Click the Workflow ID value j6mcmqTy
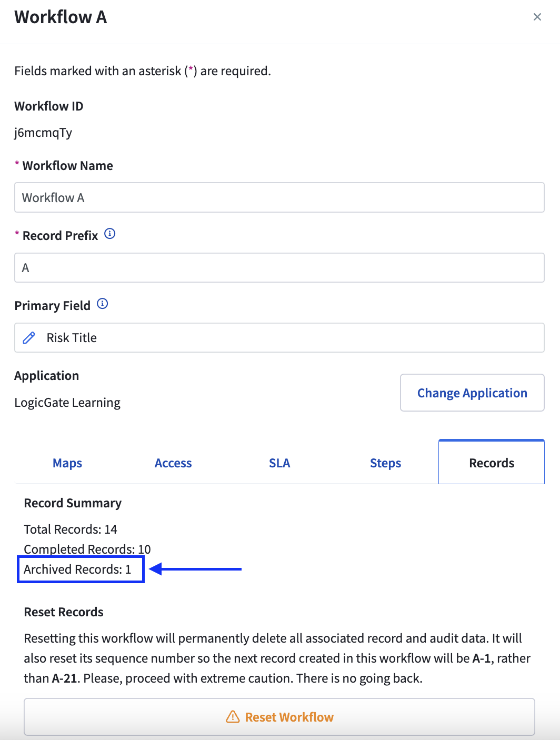 [43, 133]
